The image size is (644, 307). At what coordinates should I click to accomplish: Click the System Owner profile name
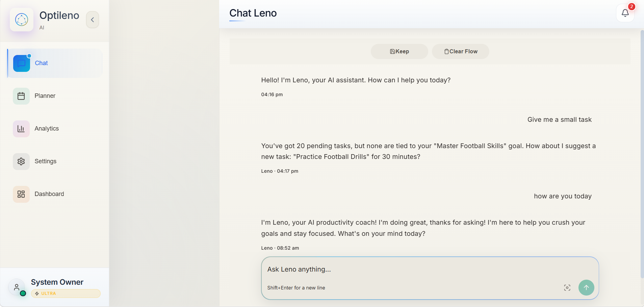click(x=57, y=282)
